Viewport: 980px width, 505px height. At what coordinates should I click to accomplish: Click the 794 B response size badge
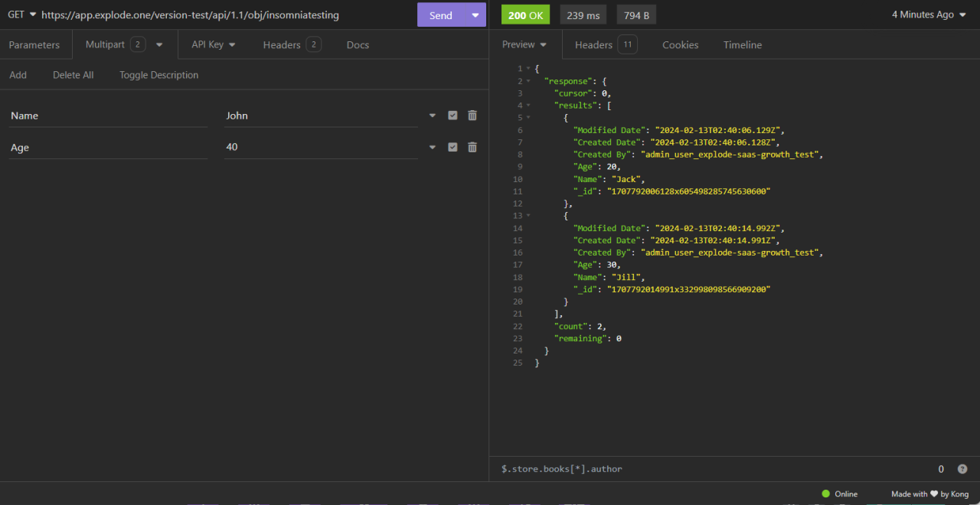(x=636, y=14)
